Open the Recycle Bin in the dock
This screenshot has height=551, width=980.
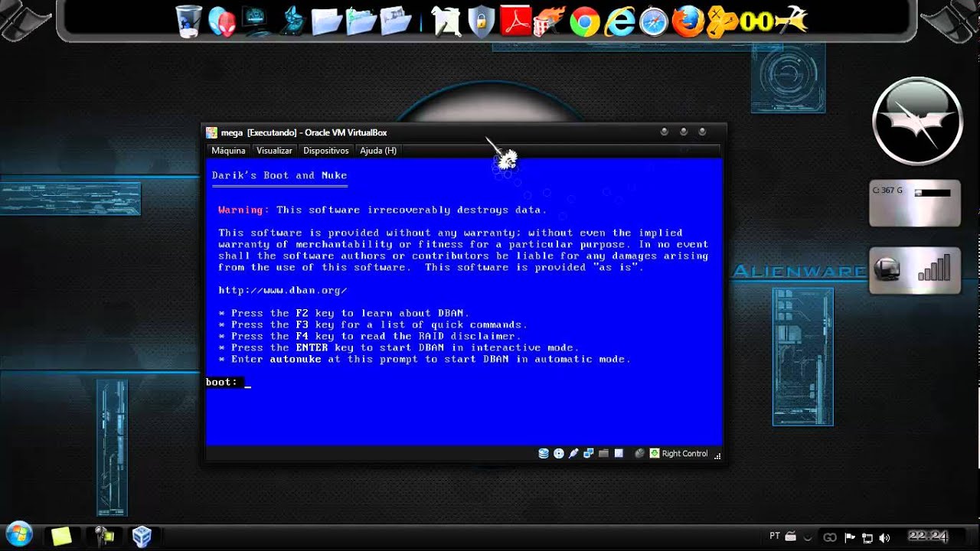point(188,21)
